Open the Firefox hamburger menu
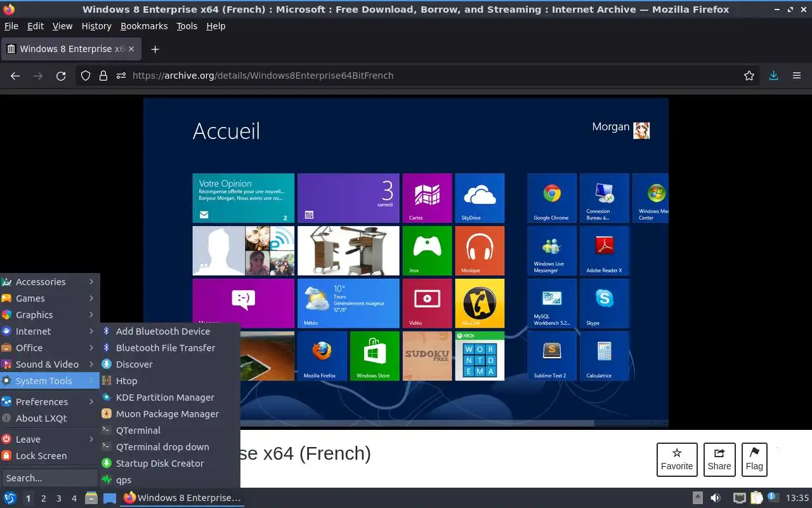This screenshot has width=812, height=508. click(797, 76)
